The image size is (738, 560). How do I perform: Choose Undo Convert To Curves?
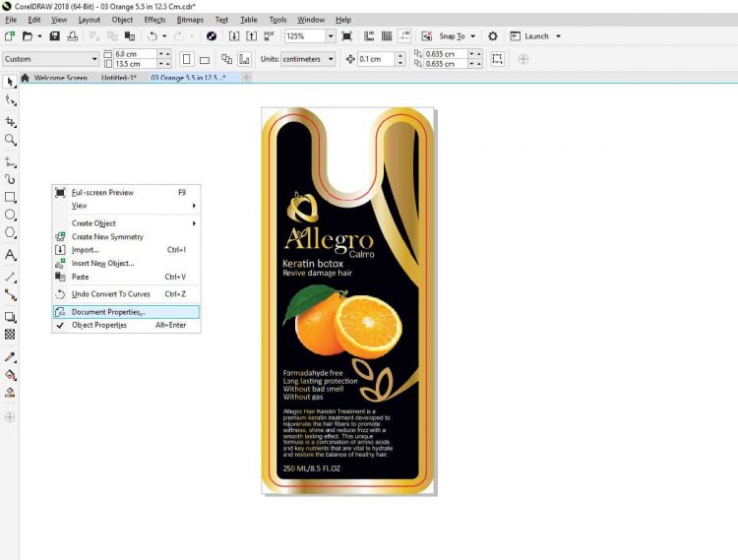pyautogui.click(x=126, y=294)
